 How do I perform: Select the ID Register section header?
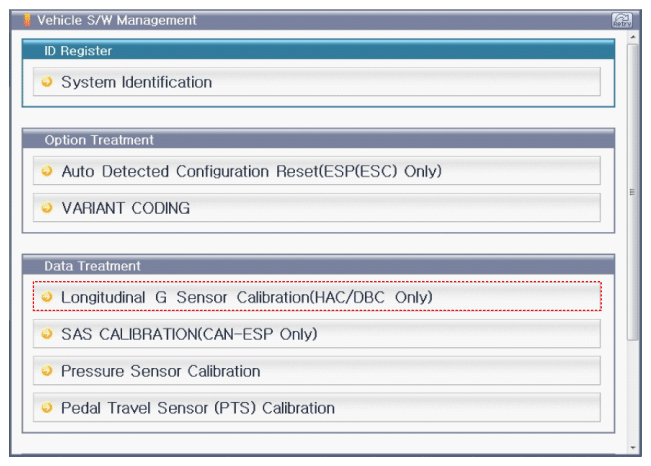pyautogui.click(x=318, y=50)
